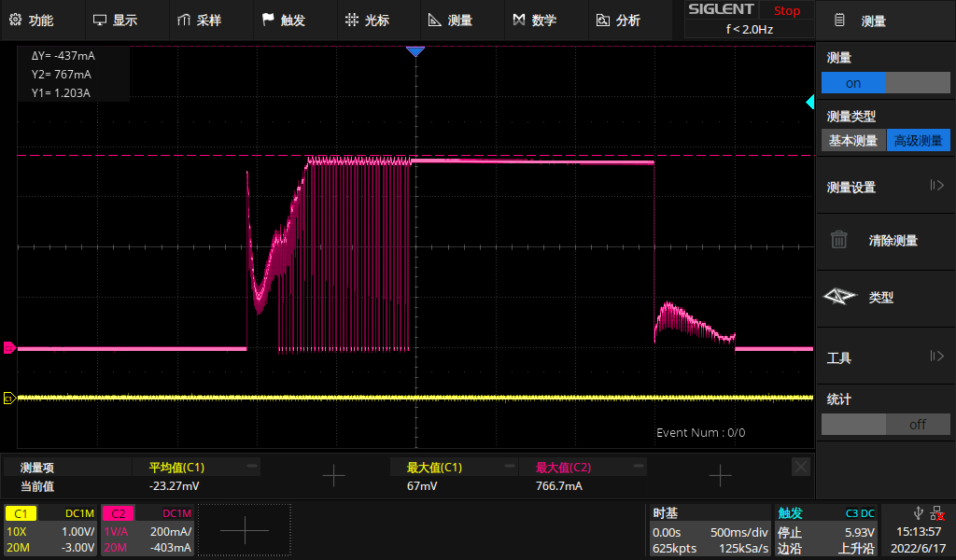This screenshot has width=956, height=560.
Task: Click the gear icon beside 功能
Action: [14, 17]
